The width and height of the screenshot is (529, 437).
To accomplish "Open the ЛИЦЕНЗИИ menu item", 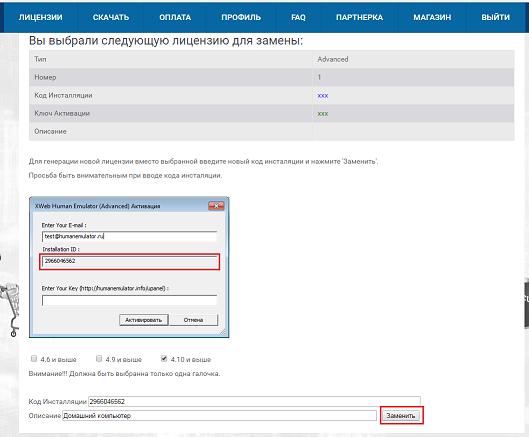I will [40, 17].
